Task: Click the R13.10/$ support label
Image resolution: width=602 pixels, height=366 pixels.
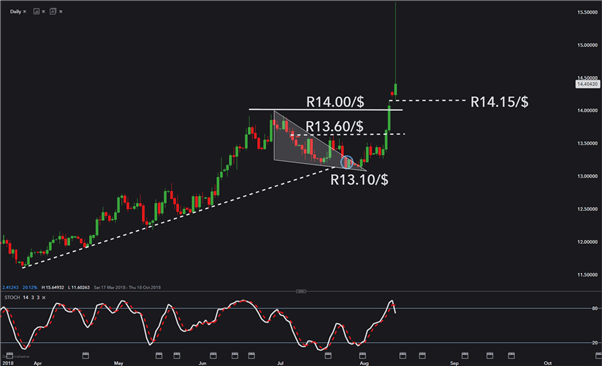Action: (359, 179)
